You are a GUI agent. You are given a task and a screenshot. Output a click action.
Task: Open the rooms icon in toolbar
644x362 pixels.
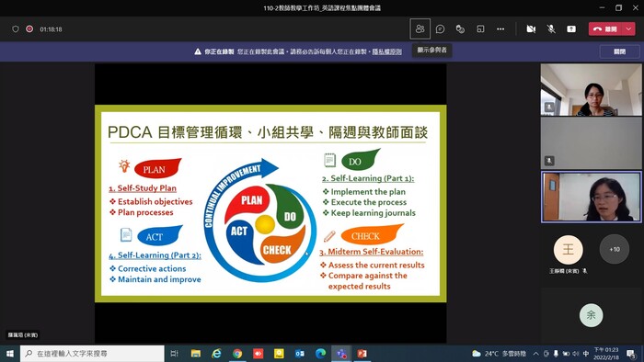[480, 29]
